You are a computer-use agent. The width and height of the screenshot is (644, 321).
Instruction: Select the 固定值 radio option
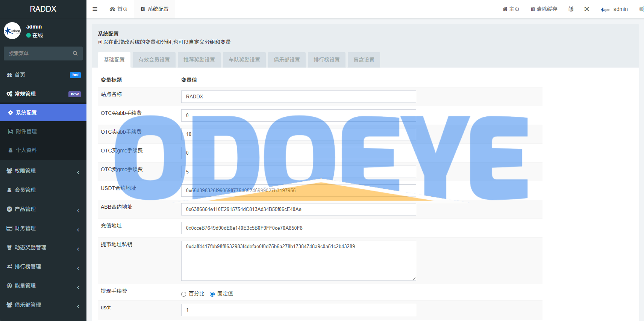pos(212,294)
